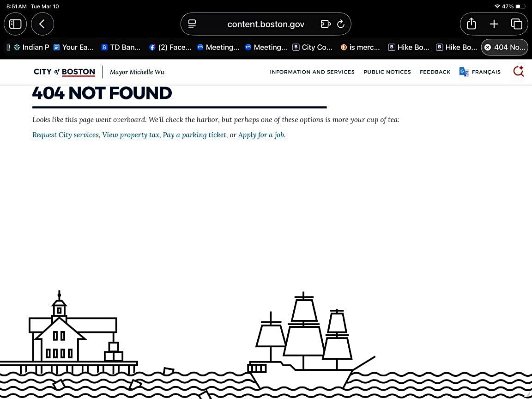Open the Information and Services menu
Image resolution: width=532 pixels, height=399 pixels.
click(x=312, y=72)
